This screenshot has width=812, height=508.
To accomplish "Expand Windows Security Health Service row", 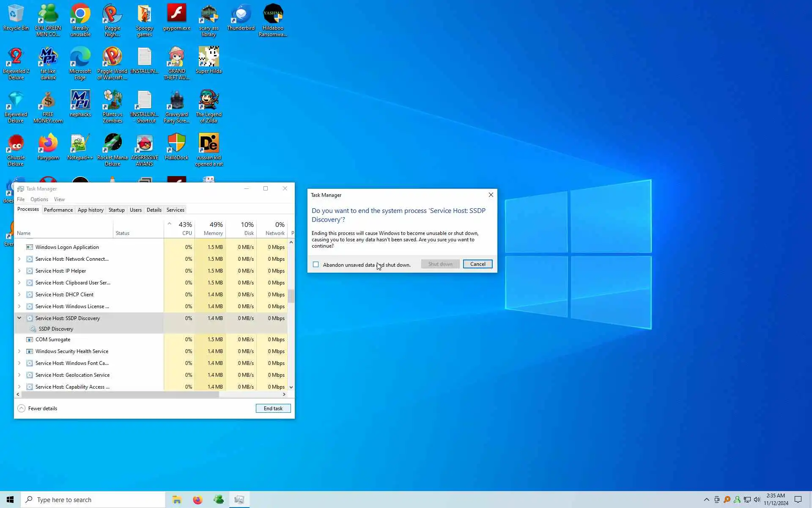I will pos(19,351).
